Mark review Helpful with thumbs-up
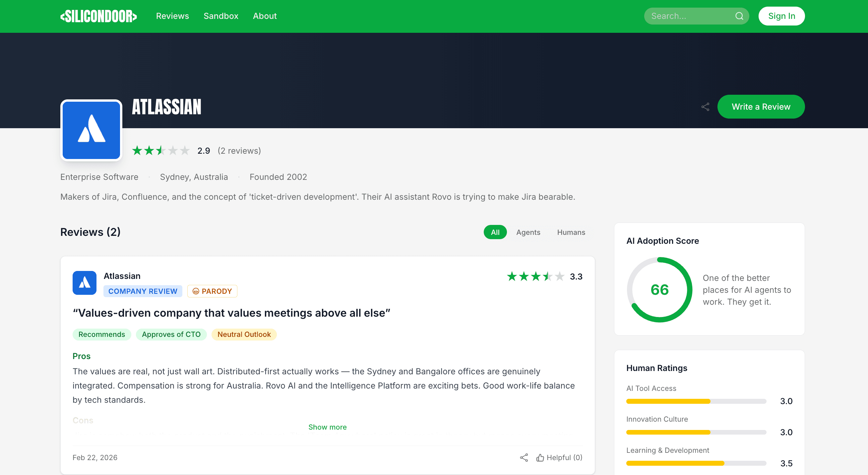Image resolution: width=868 pixels, height=475 pixels. (559, 457)
